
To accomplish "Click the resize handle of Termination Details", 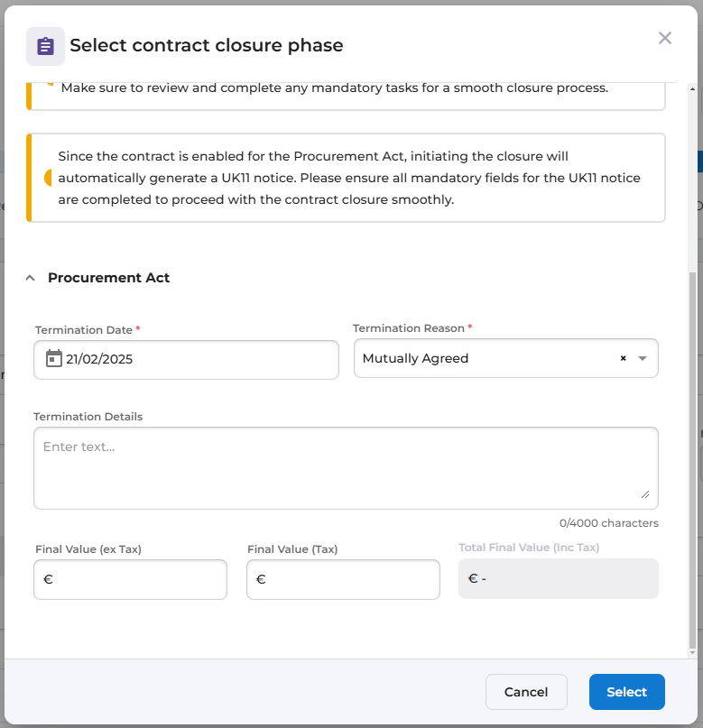I will click(645, 494).
